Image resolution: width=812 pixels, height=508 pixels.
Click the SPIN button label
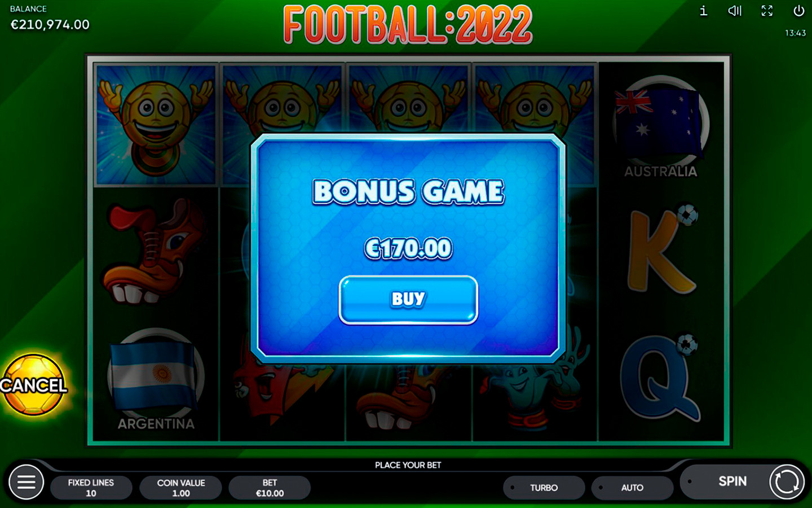732,481
